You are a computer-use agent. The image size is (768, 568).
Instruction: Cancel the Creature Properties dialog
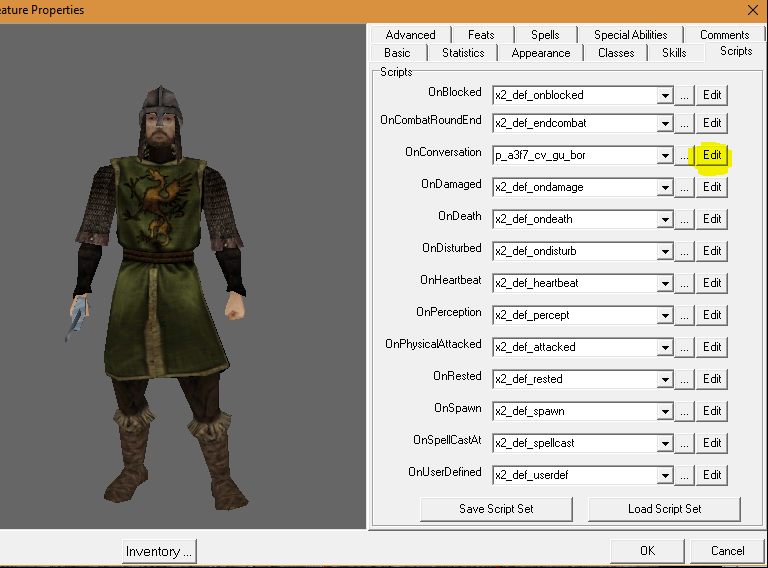point(727,551)
